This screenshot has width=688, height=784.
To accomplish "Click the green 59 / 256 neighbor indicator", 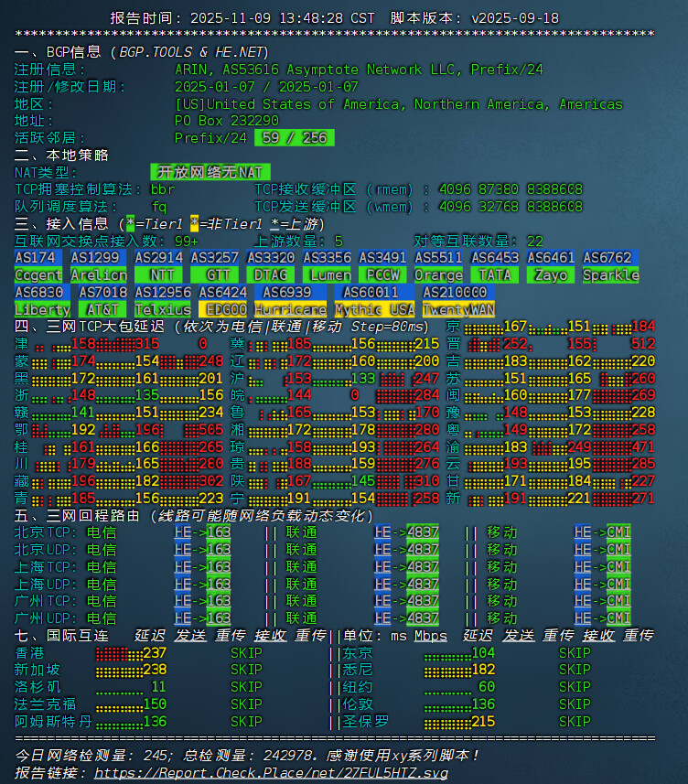I will [x=294, y=138].
